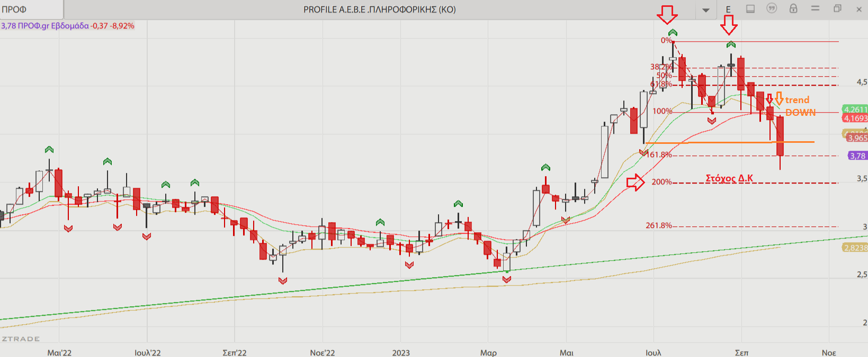
Task: Select the tan 2,8238 price tag
Action: tap(855, 248)
